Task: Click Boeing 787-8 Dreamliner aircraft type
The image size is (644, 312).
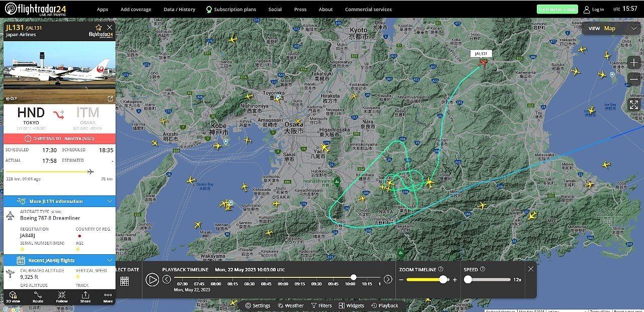Action: point(50,218)
